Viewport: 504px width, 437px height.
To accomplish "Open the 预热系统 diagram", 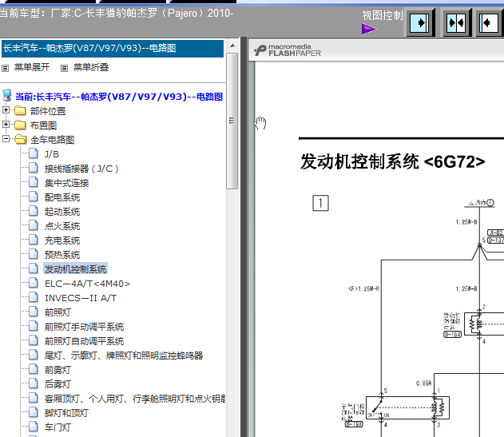I will tap(62, 255).
